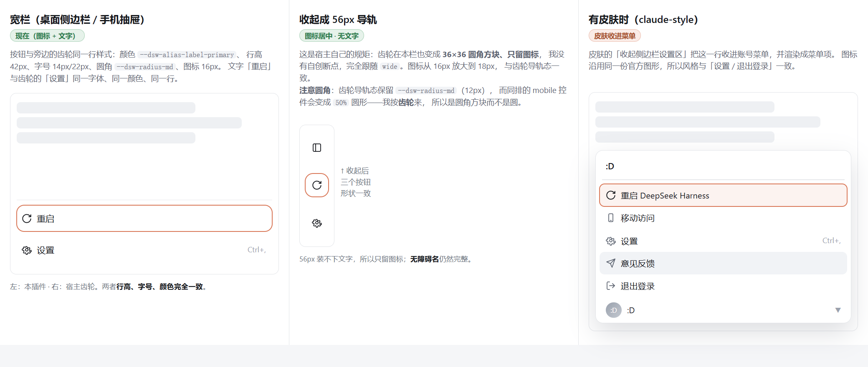868x367 pixels.
Task: Open the gear settings icon in rail
Action: (317, 223)
